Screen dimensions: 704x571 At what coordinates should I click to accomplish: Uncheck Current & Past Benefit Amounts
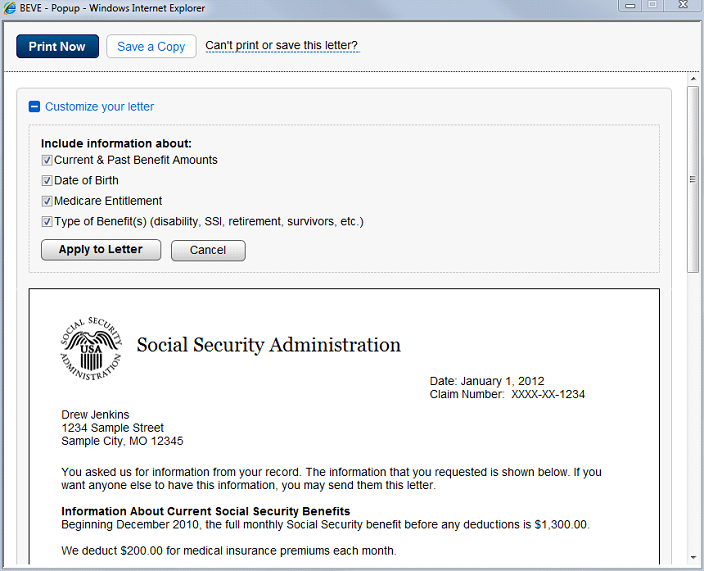pos(47,160)
